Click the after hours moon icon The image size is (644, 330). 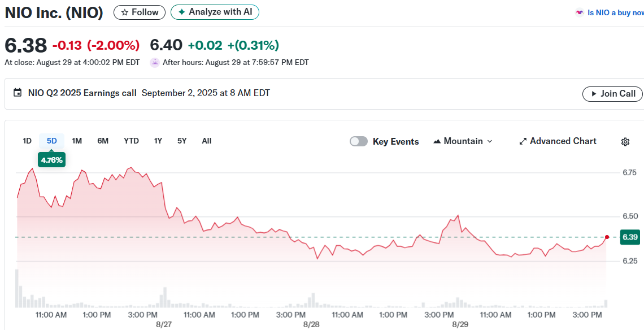[154, 63]
